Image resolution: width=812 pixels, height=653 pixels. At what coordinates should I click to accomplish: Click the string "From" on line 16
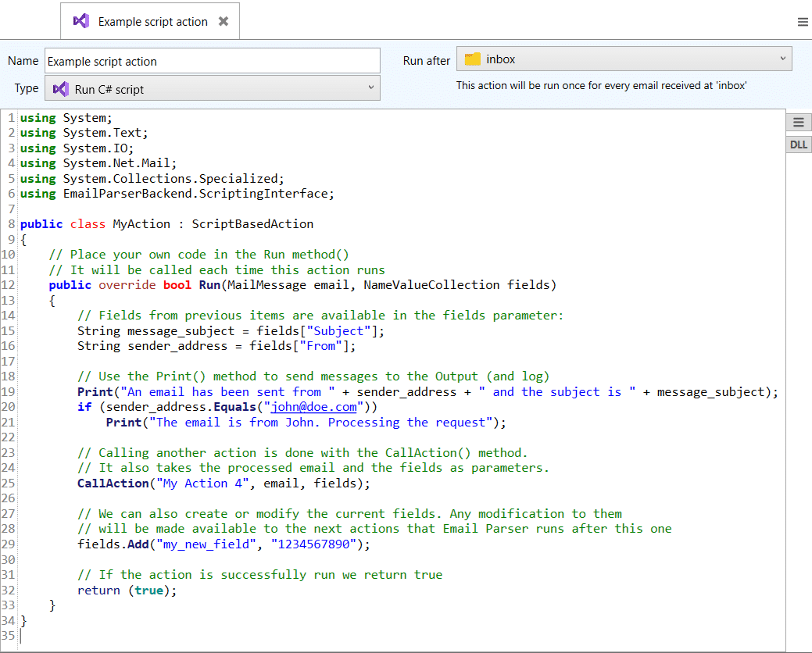tap(320, 346)
